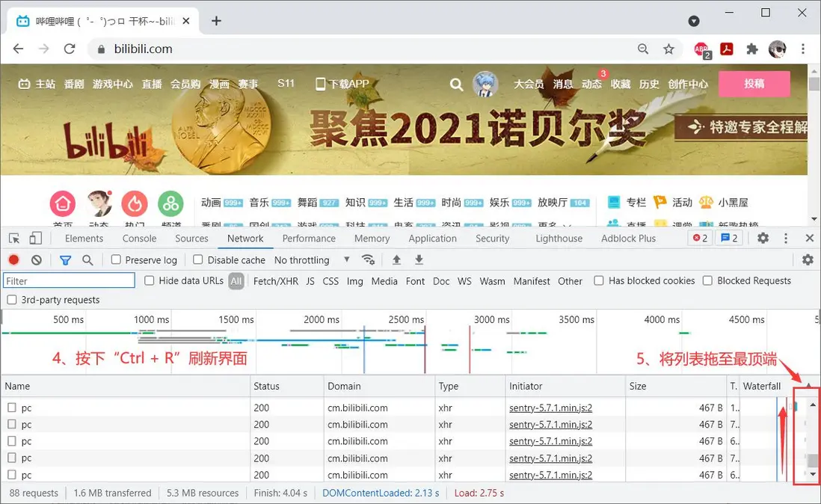
Task: Open the No throttling dropdown
Action: coord(312,260)
